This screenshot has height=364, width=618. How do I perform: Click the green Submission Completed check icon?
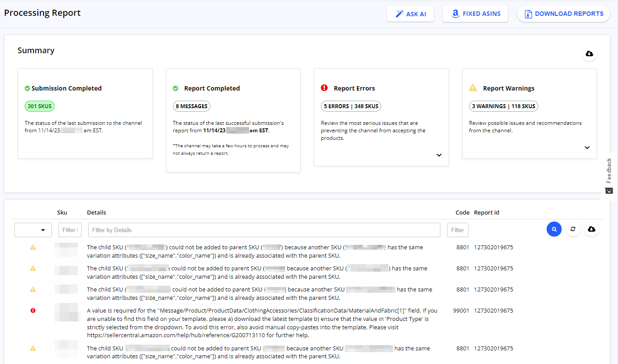[x=27, y=88]
